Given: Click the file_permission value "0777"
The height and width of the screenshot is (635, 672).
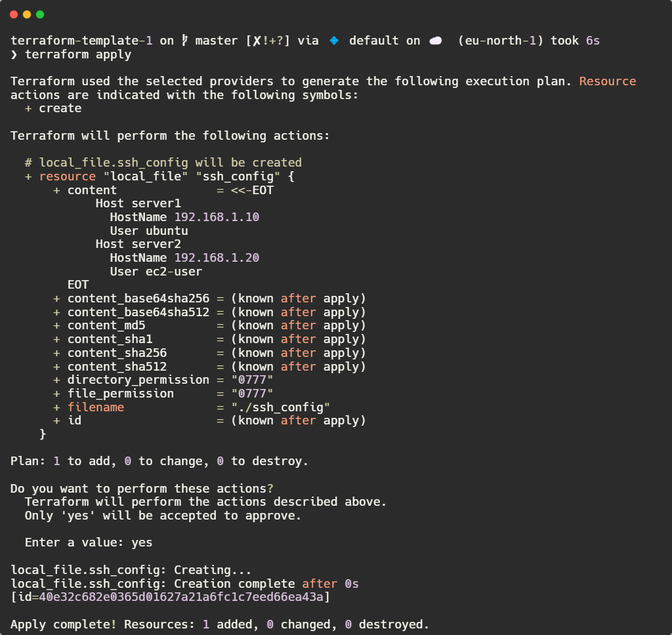Looking at the screenshot, I should point(252,394).
